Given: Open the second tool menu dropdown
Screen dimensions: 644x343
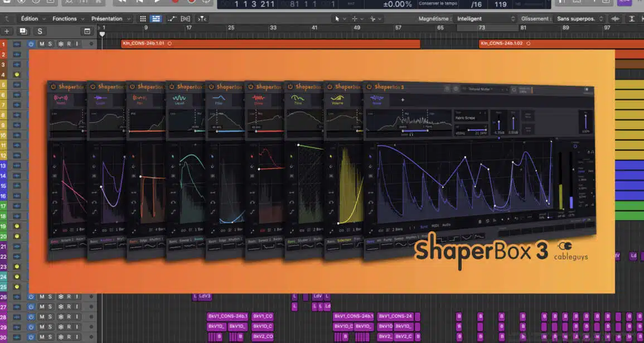Looking at the screenshot, I should [x=358, y=18].
